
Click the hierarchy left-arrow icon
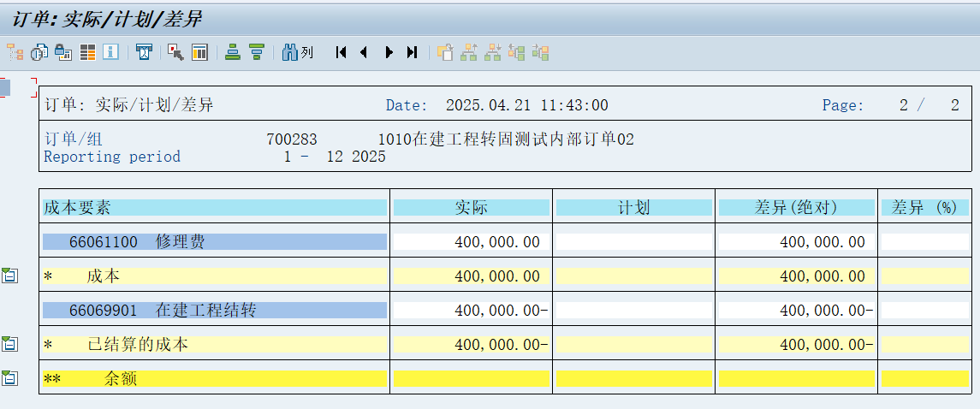(x=517, y=52)
